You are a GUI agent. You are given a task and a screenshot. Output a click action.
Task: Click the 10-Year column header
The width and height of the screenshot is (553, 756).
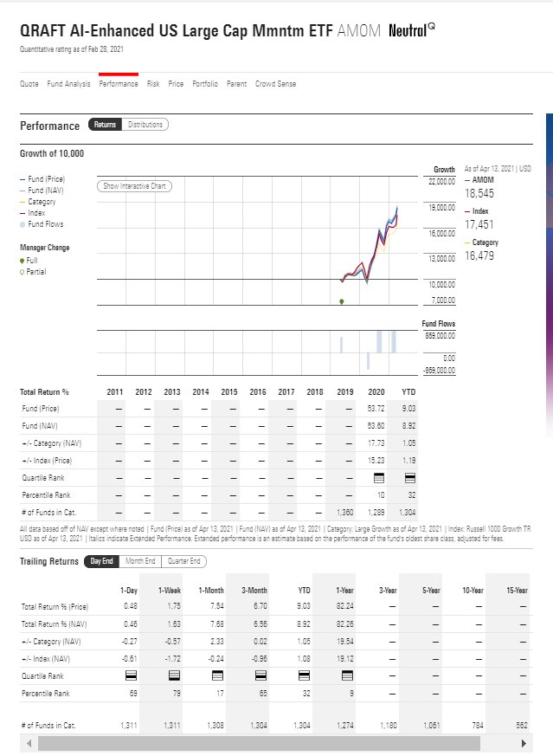tap(473, 591)
